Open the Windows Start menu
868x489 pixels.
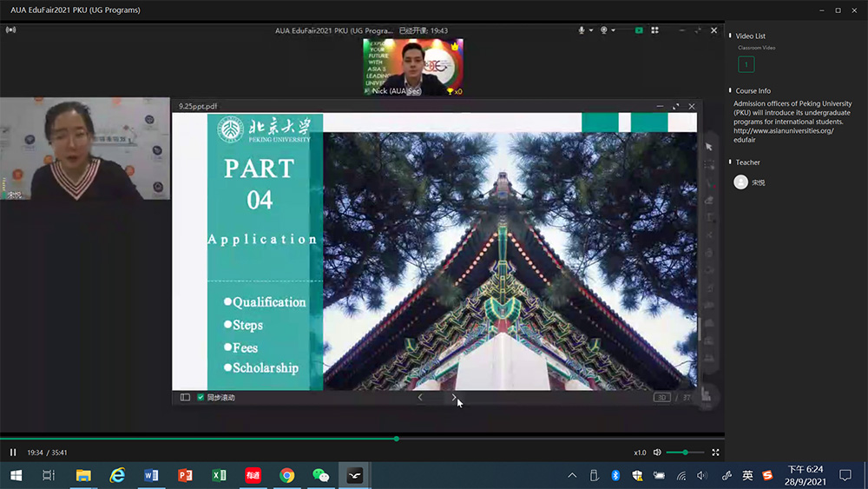16,475
